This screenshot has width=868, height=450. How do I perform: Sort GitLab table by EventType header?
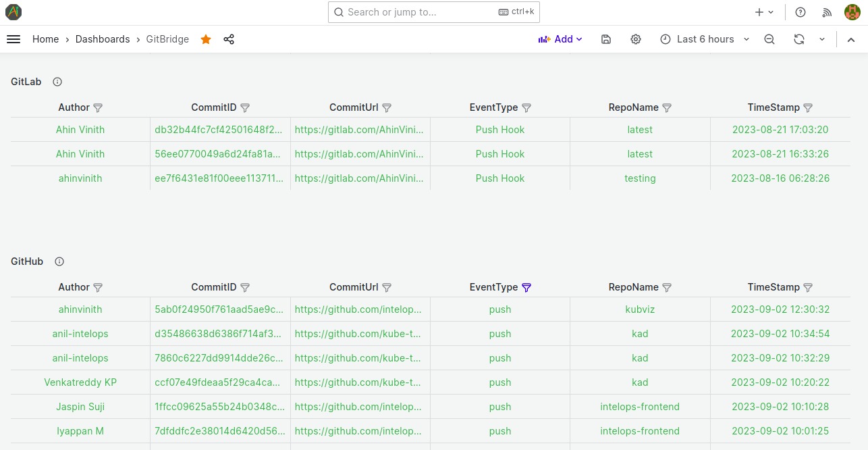click(493, 107)
